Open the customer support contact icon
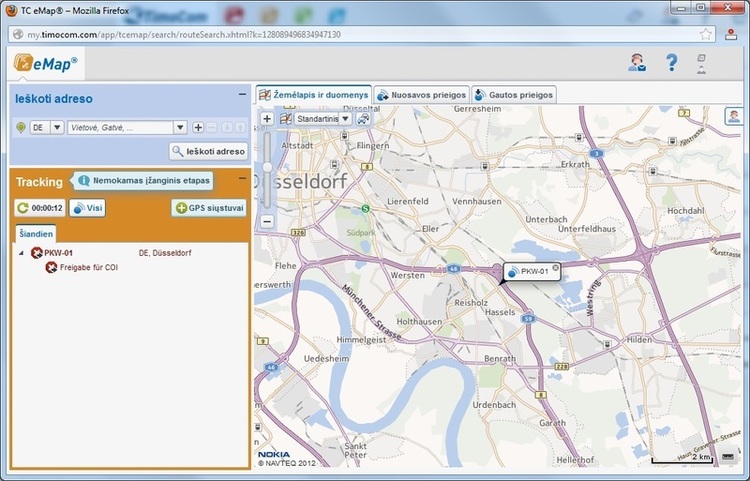 tap(635, 63)
